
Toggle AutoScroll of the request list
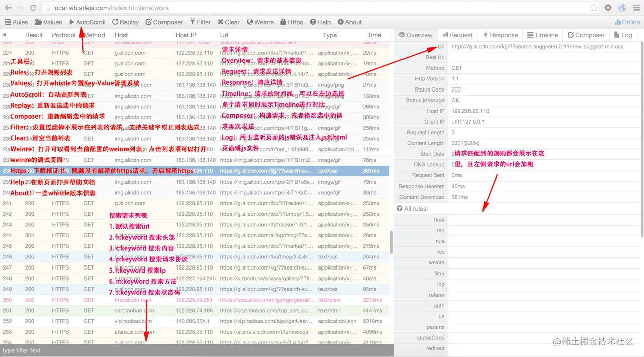click(x=88, y=22)
